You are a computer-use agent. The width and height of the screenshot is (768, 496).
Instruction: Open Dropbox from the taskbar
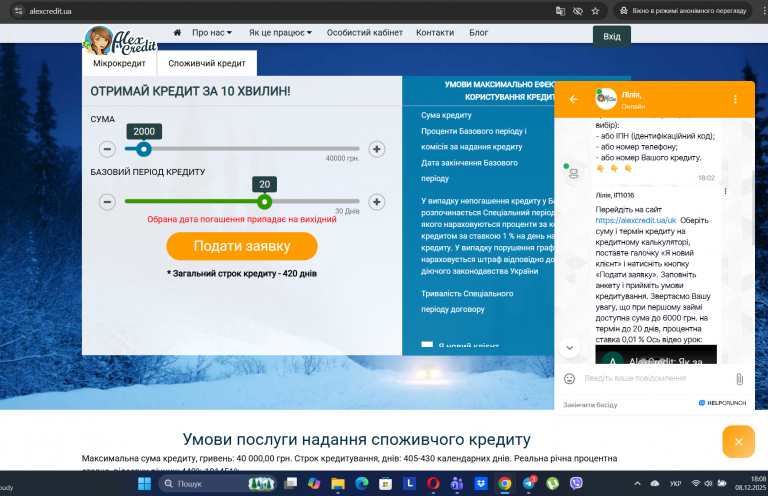[x=481, y=484]
